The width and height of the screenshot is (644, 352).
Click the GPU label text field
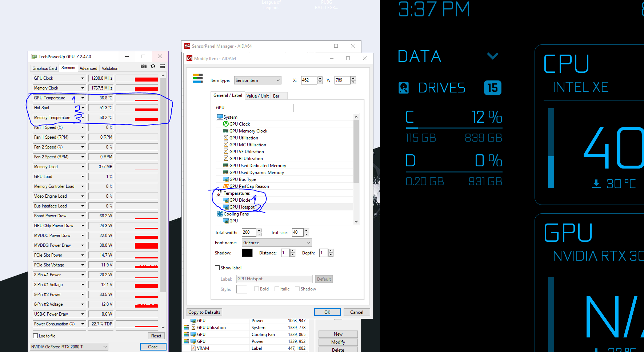point(254,108)
